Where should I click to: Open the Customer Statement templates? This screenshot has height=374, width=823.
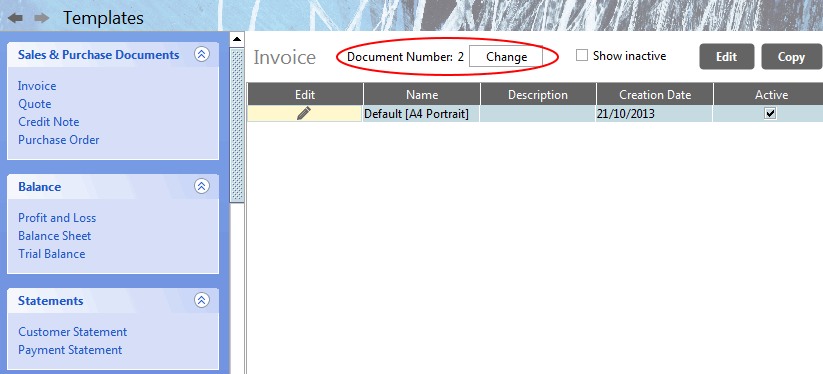(72, 332)
